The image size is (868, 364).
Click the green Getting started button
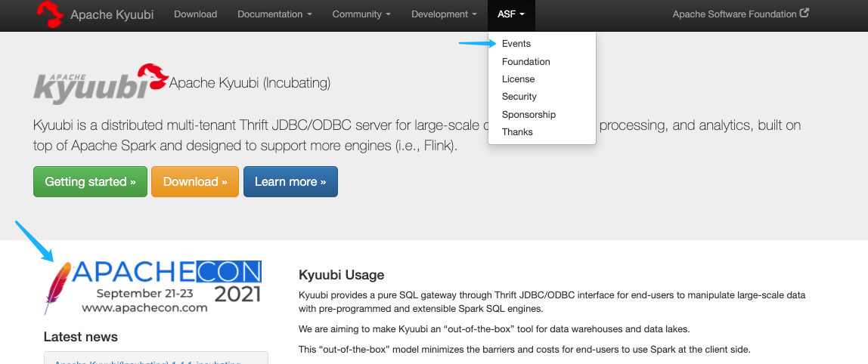90,181
